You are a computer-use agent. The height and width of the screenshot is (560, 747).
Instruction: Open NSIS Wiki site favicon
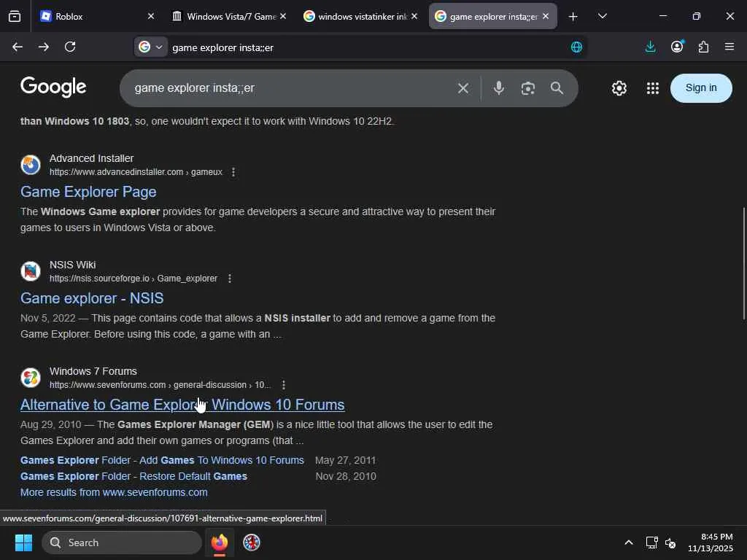(31, 271)
